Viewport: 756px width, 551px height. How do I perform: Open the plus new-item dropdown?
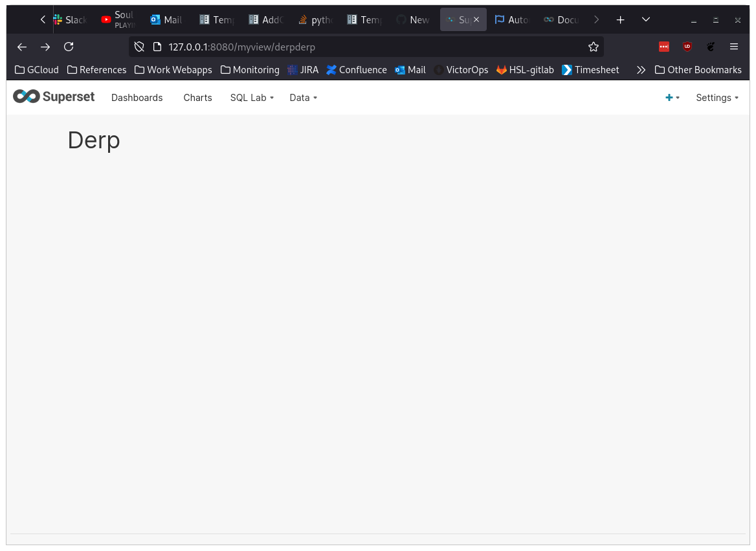672,98
